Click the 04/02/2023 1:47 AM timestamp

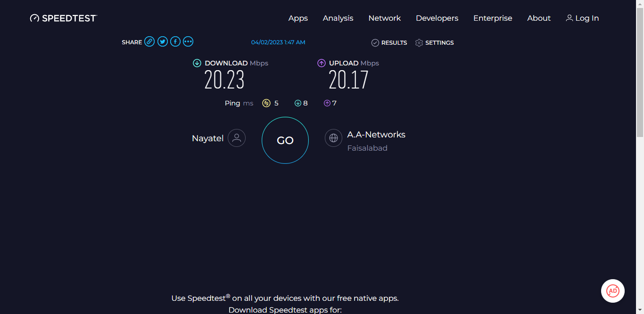[278, 42]
